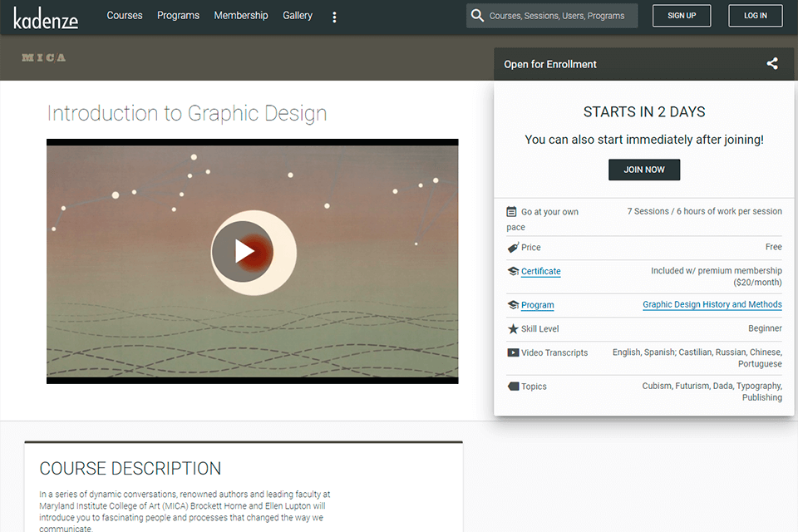Viewport: 798px width, 532px height.
Task: Open the three-dot more menu
Action: pos(334,17)
